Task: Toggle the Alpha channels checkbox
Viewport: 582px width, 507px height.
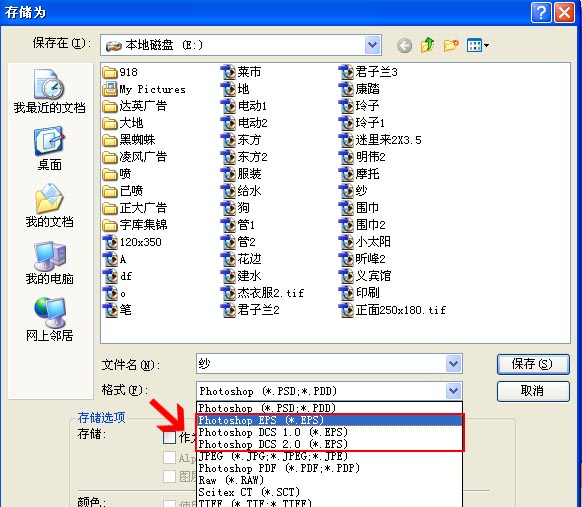Action: point(169,457)
